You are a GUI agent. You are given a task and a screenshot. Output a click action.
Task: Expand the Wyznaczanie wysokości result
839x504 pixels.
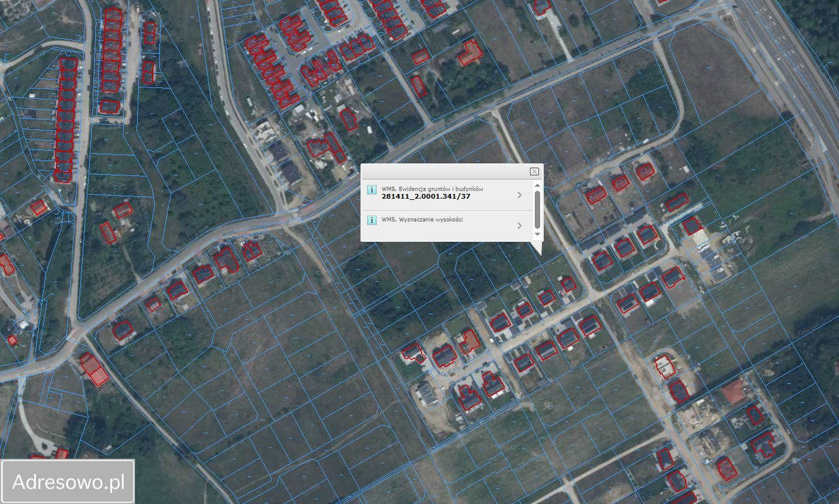pyautogui.click(x=520, y=225)
